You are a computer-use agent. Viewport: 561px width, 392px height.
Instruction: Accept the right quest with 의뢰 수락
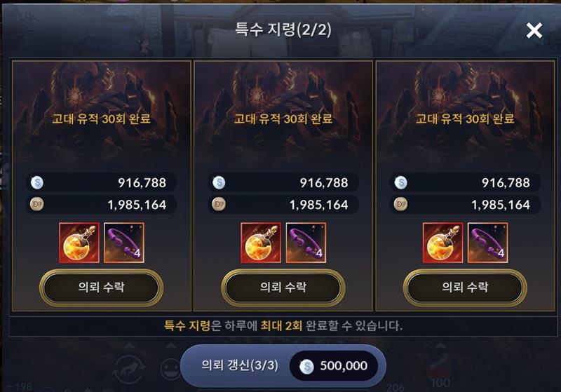(465, 288)
